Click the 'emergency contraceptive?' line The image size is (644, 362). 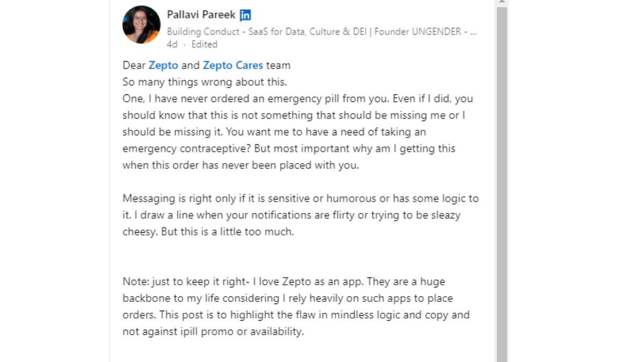(289, 149)
